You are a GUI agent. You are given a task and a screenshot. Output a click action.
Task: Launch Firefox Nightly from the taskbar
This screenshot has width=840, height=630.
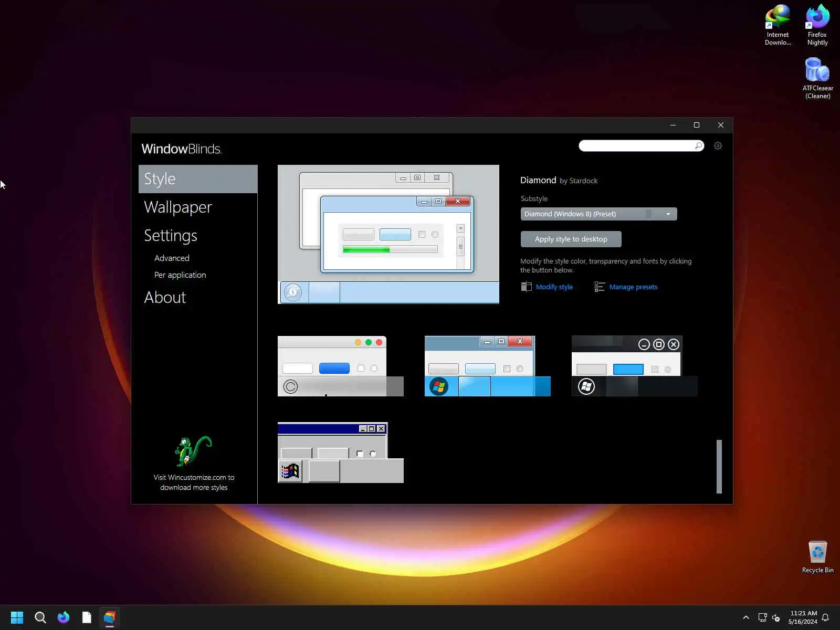click(64, 617)
